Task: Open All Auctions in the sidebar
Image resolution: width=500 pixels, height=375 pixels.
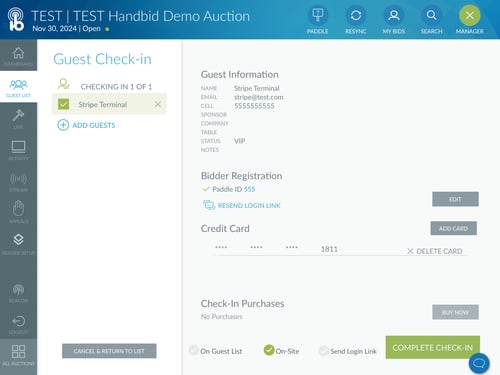Action: tap(18, 355)
